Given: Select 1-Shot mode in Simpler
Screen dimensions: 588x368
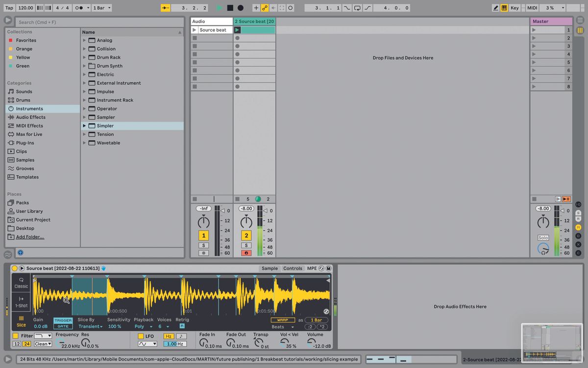Looking at the screenshot, I should coord(21,303).
